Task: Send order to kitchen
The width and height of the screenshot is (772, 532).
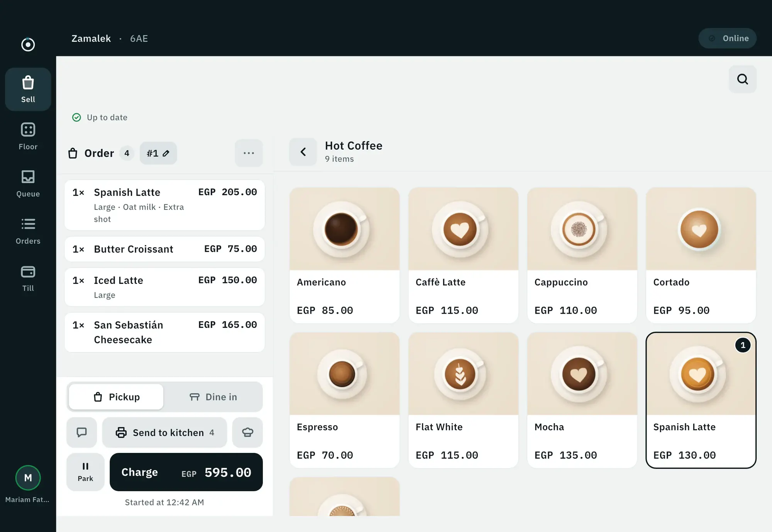Action: click(164, 432)
